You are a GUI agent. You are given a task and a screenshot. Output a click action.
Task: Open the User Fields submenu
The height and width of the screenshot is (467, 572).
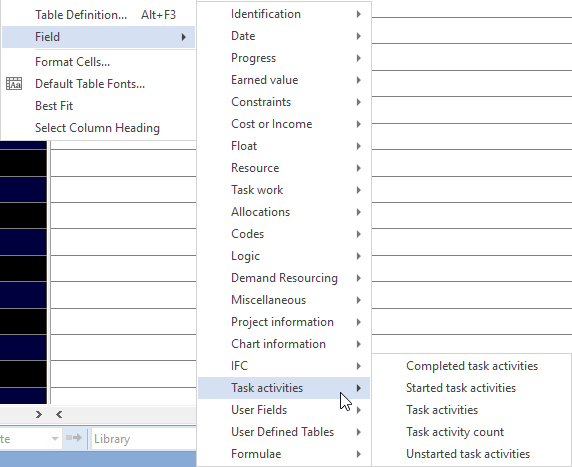click(x=284, y=410)
